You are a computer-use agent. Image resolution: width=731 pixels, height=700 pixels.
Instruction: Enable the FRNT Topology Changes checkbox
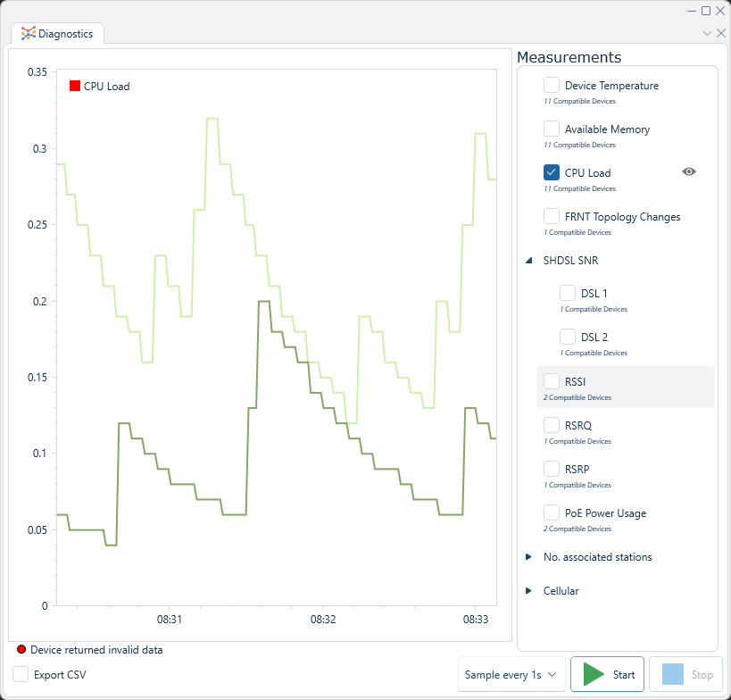[551, 216]
